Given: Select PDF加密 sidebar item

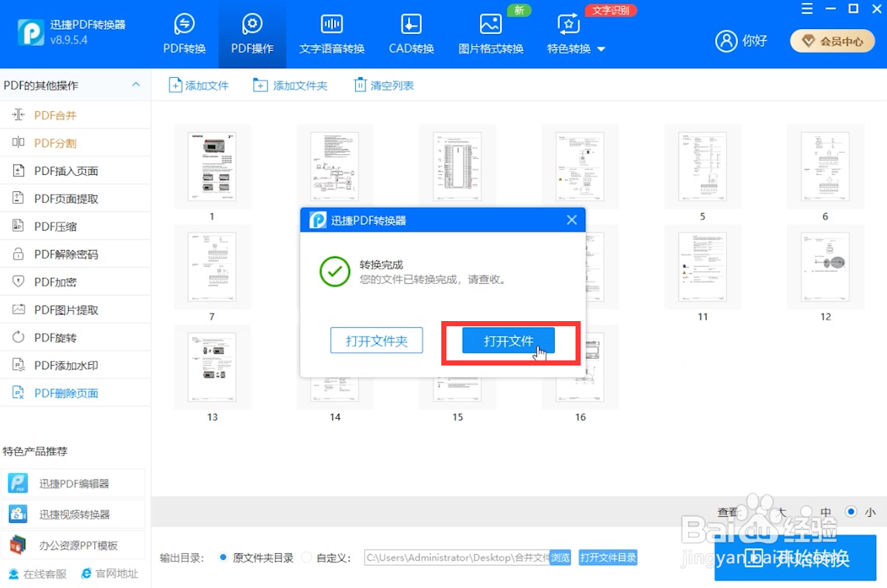Looking at the screenshot, I should pos(75,282).
